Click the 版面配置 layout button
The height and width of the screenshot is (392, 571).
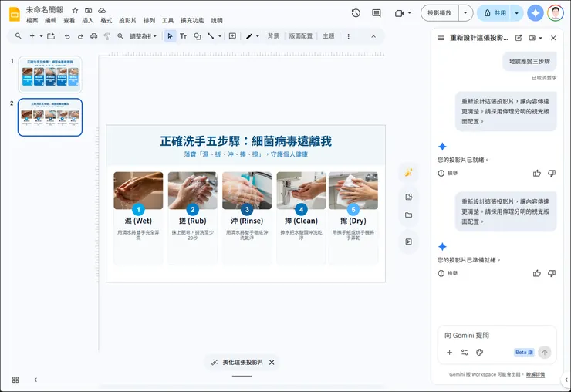[301, 36]
